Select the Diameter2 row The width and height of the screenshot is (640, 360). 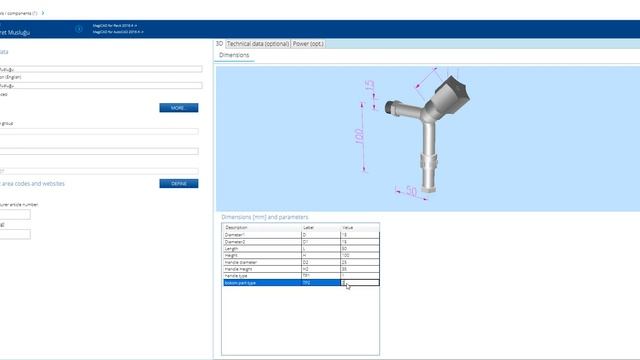(x=301, y=242)
